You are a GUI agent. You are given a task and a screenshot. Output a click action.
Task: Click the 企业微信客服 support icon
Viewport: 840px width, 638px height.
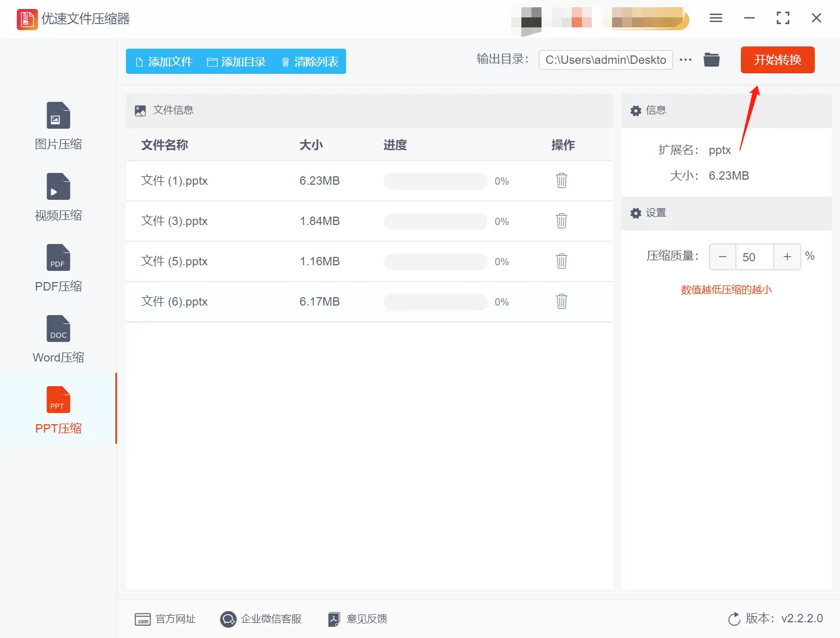[x=228, y=619]
